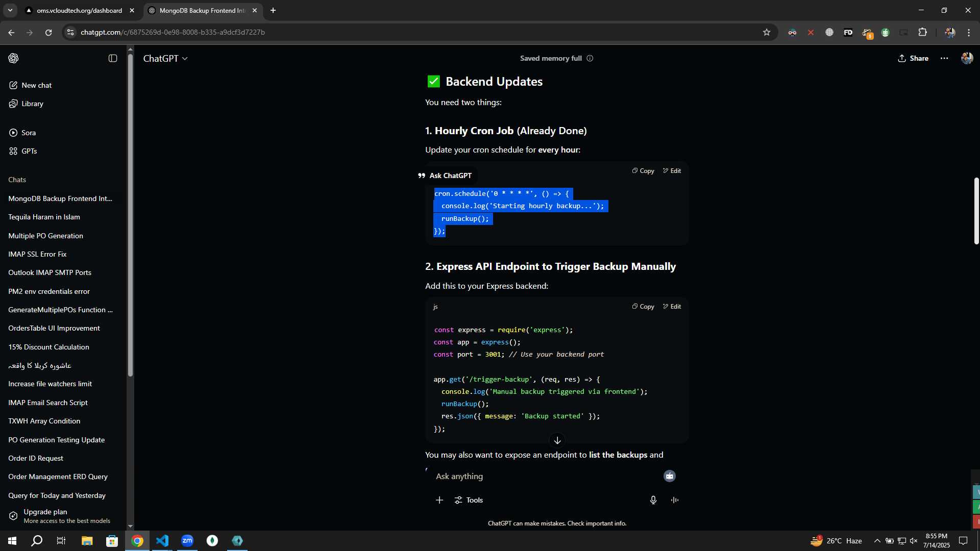Close the MongoDB Backup Frontend tab
Viewport: 980px width, 551px height.
click(x=255, y=10)
